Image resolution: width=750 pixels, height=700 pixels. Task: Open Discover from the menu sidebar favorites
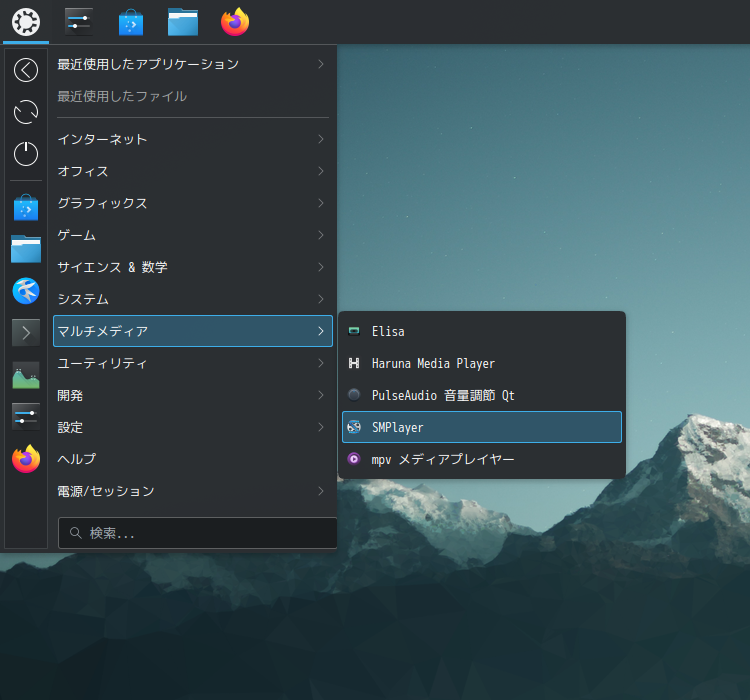tap(26, 207)
